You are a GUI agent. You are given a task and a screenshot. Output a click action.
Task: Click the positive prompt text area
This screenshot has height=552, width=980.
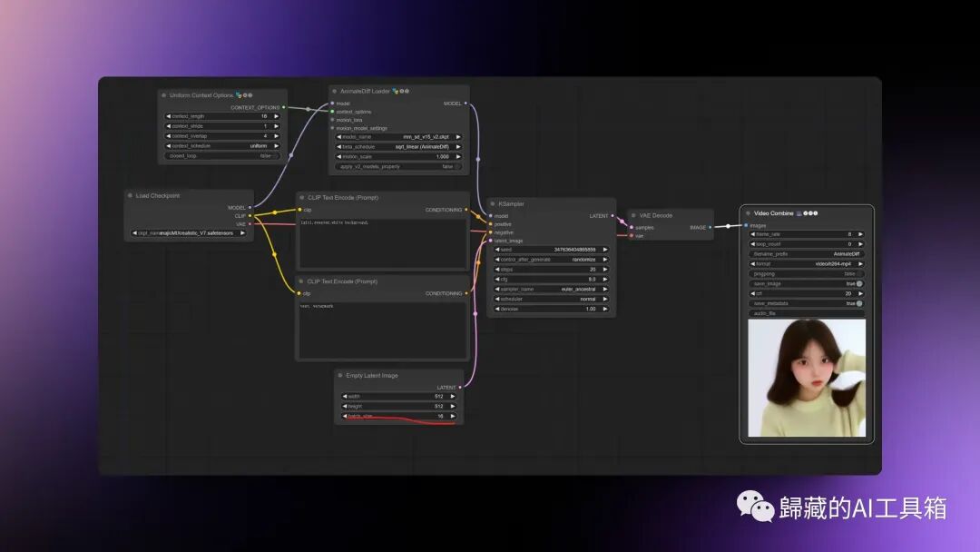[383, 243]
